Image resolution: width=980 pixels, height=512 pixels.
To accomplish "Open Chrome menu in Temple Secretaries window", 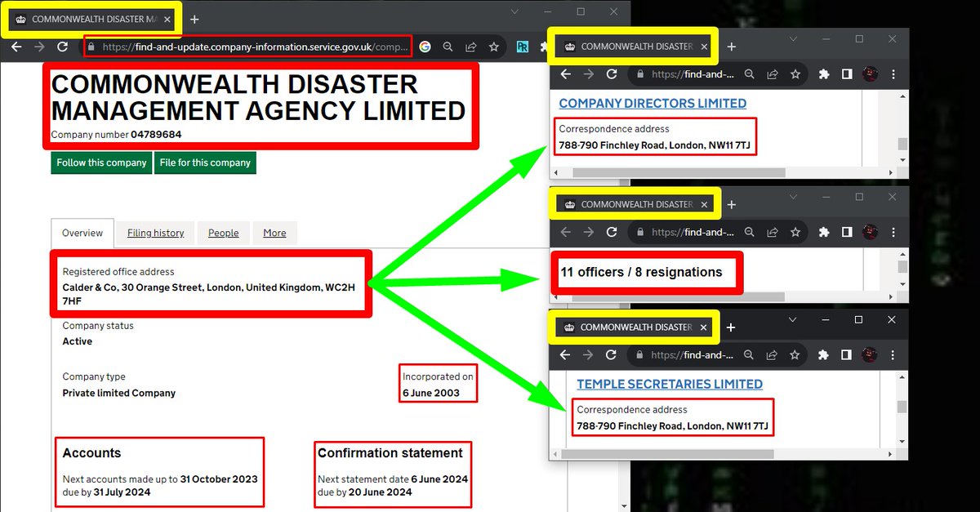I will [x=893, y=355].
